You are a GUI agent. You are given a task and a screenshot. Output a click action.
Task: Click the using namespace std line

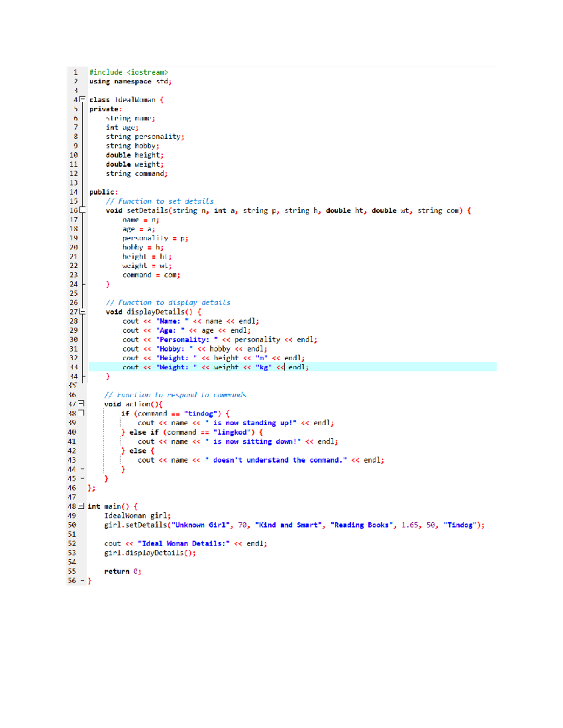(x=130, y=81)
